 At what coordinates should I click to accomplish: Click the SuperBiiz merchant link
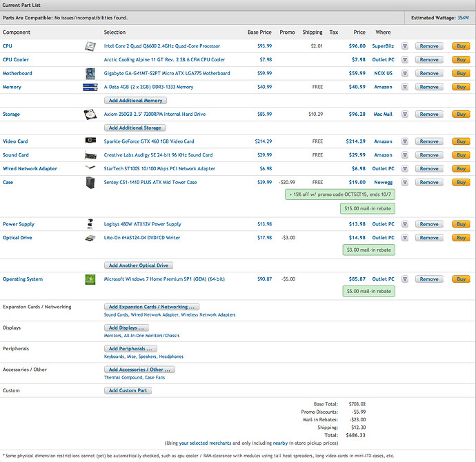coord(383,46)
